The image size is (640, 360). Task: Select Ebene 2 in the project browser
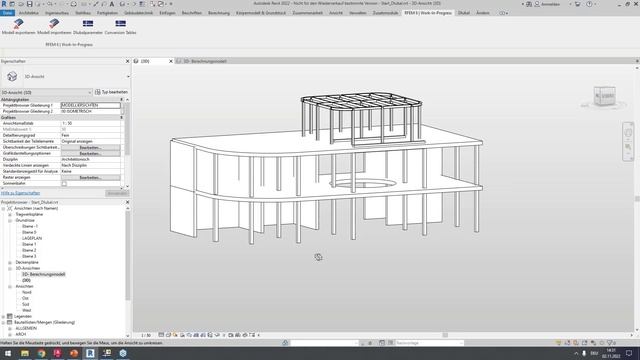click(29, 250)
